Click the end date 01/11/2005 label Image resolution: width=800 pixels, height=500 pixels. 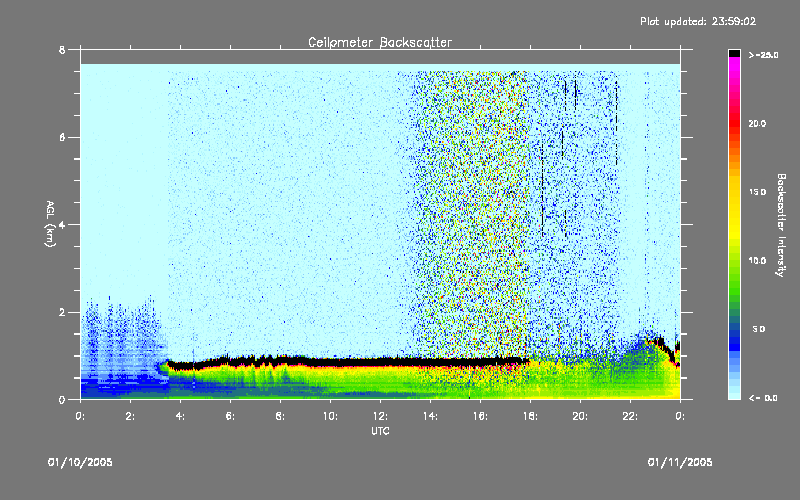[x=680, y=462]
